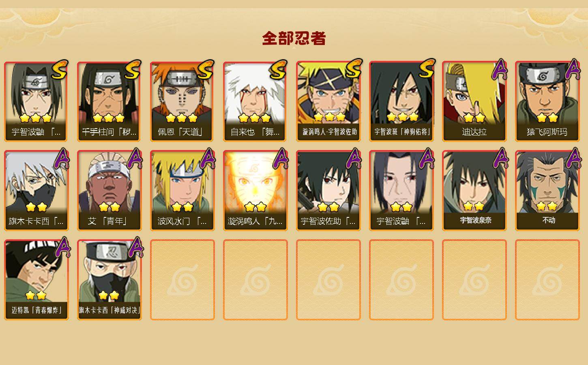Select the 漩涡鸣人·宇智波佐助 card
588x365 pixels.
tap(328, 101)
